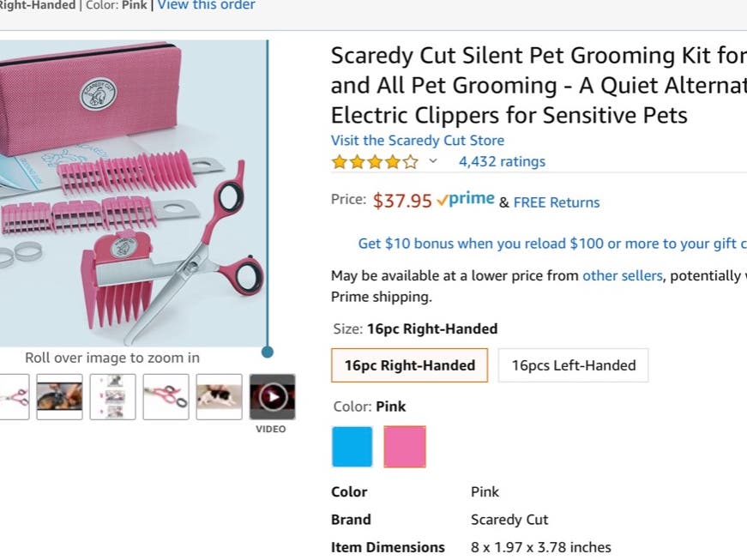Select the cat grooming photo thumbnail
747x560 pixels.
(220, 397)
